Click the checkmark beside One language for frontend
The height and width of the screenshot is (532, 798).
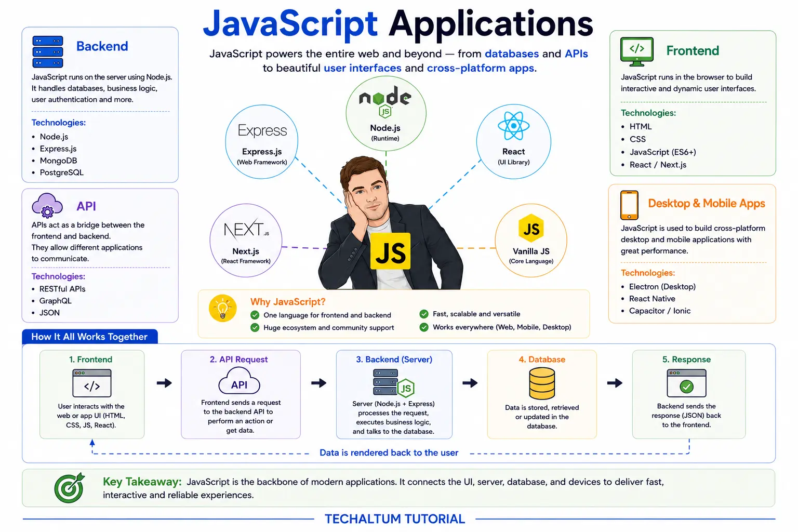click(255, 315)
